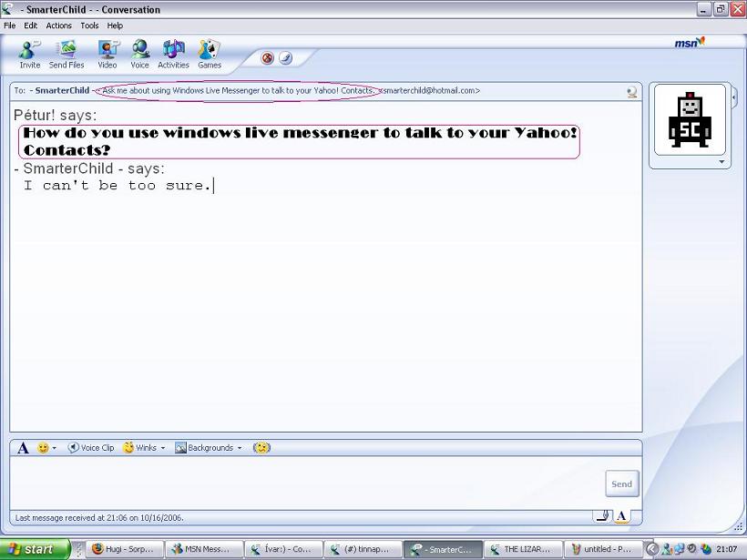The width and height of the screenshot is (747, 560).
Task: Open the Actions menu
Action: click(x=58, y=25)
